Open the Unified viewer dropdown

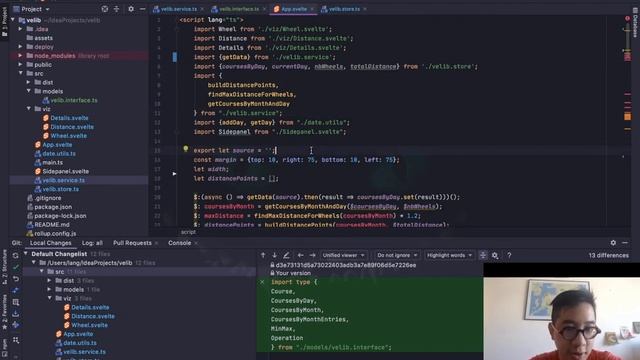pyautogui.click(x=343, y=255)
